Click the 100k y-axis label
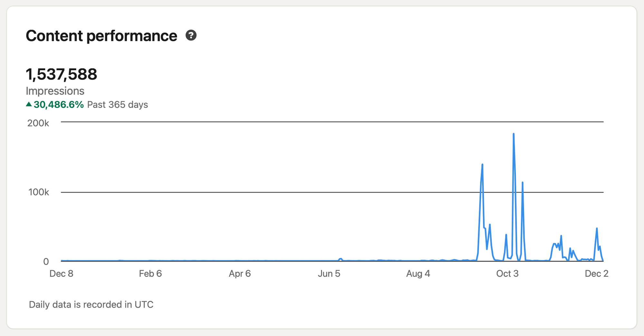Image resolution: width=644 pixels, height=336 pixels. [39, 192]
